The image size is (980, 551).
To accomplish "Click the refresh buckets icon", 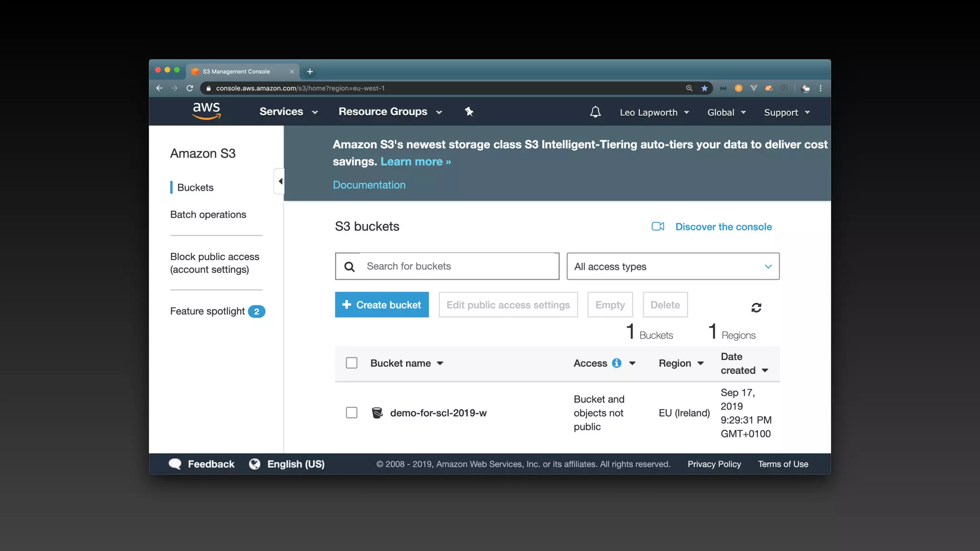I will (x=756, y=308).
